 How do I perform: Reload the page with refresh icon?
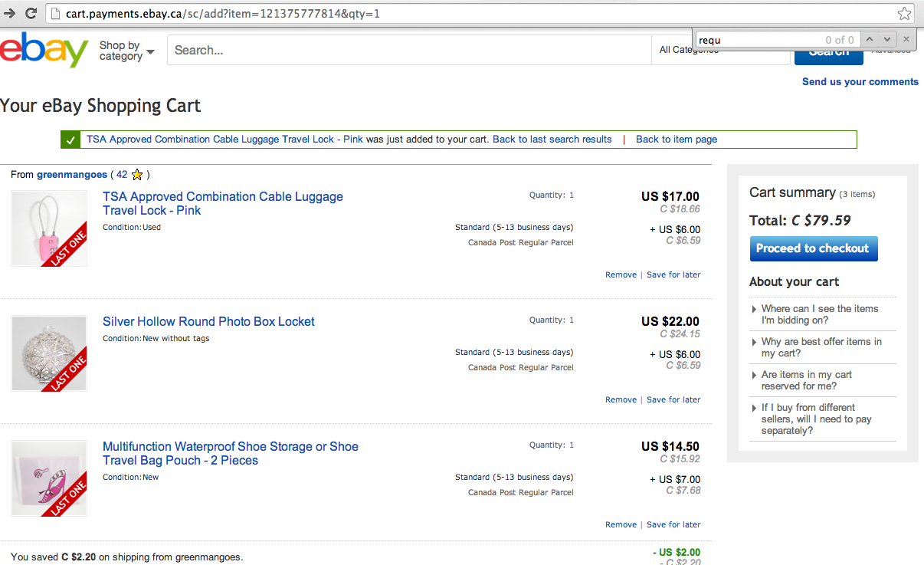pos(31,13)
